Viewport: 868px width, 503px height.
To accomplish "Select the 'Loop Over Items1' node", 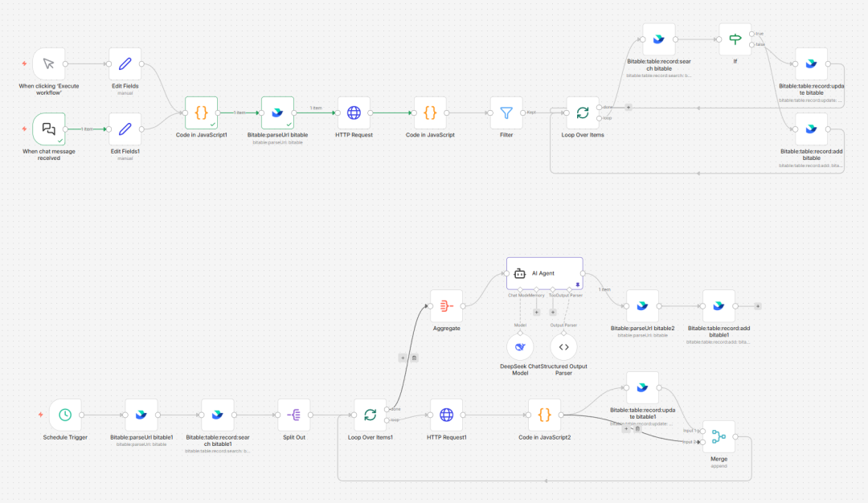I will coord(370,415).
